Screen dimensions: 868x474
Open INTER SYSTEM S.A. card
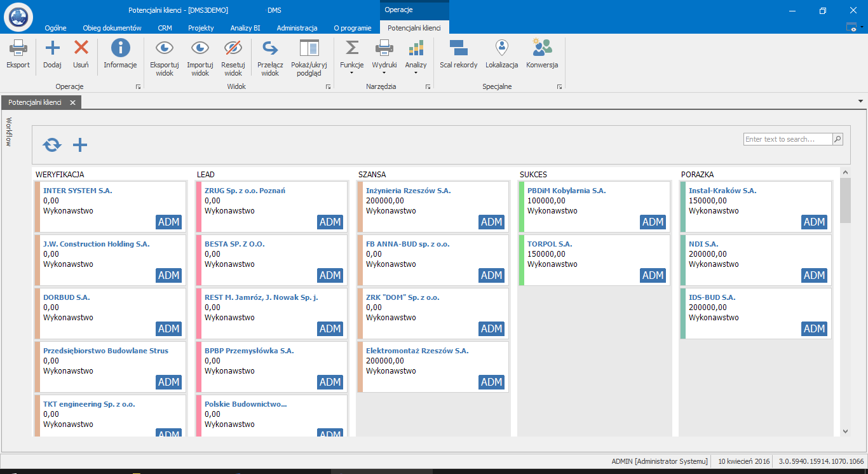pos(110,207)
